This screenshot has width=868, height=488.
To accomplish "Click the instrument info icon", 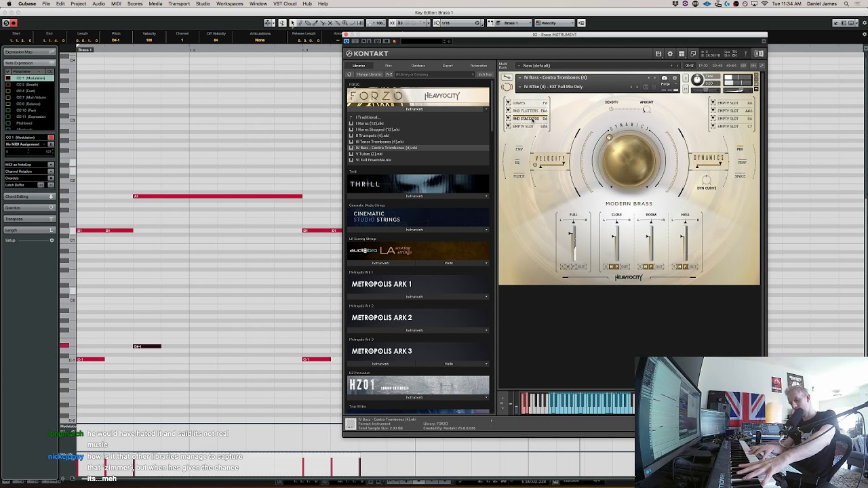I will pyautogui.click(x=674, y=78).
